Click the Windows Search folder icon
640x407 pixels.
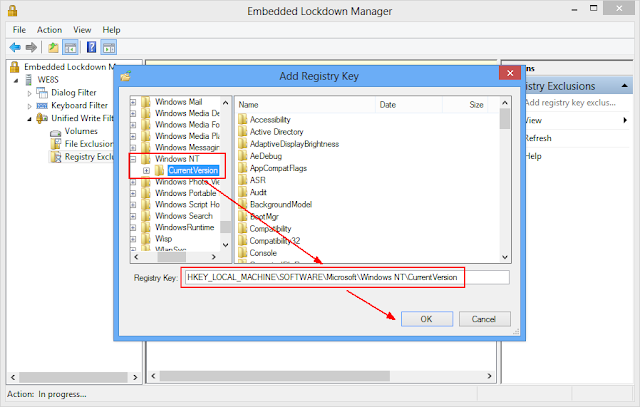146,216
